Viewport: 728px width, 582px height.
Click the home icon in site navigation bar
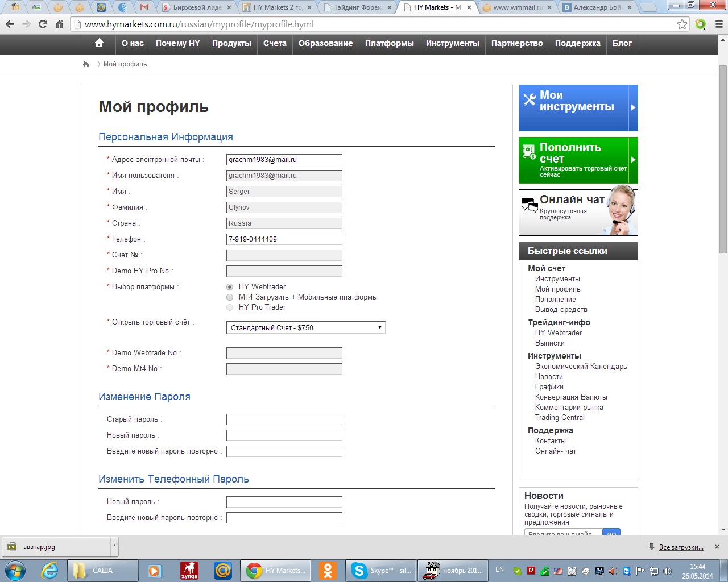tap(99, 43)
